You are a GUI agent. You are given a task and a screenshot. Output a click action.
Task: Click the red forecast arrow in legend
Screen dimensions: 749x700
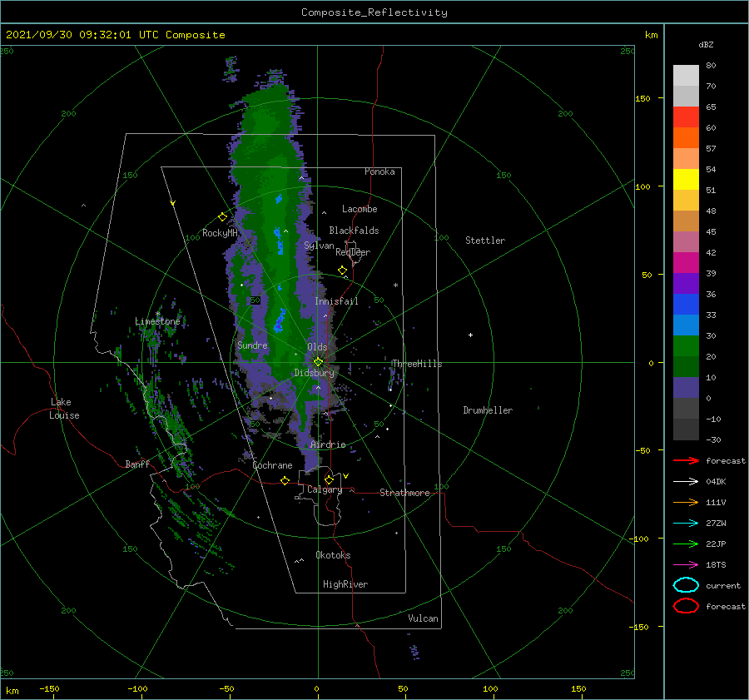tap(686, 460)
